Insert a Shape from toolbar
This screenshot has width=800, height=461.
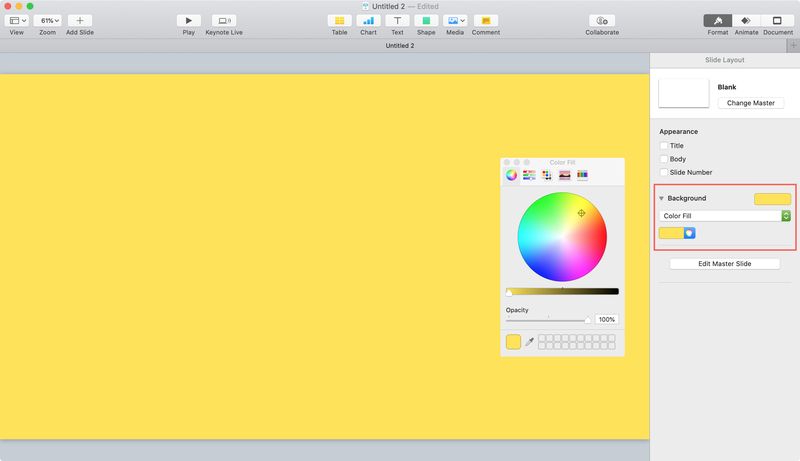point(426,20)
